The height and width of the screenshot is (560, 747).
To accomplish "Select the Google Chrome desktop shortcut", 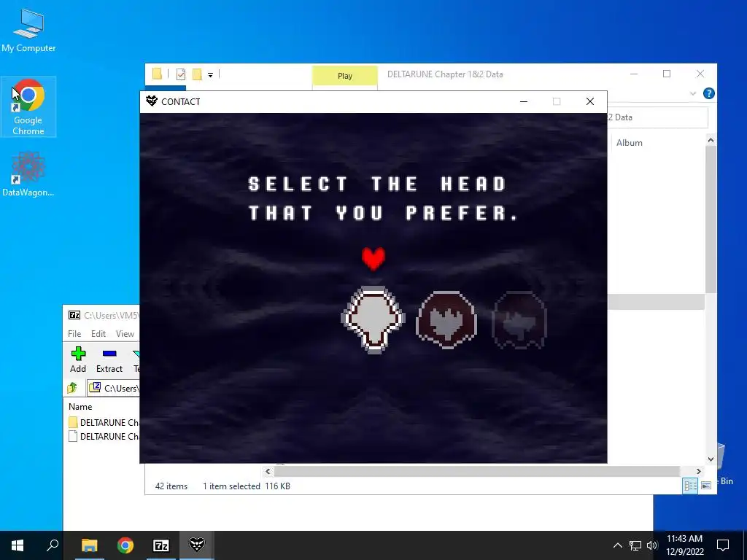I will [x=28, y=107].
